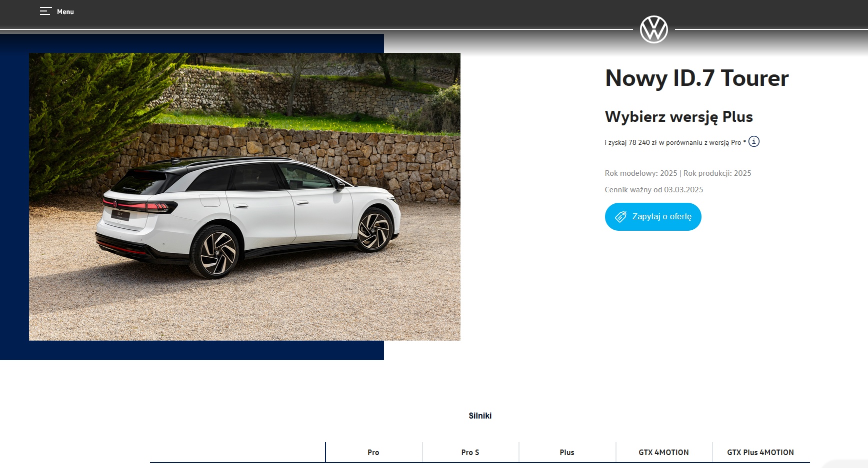Select the Pro S engine column
This screenshot has width=868, height=468.
[x=470, y=453]
